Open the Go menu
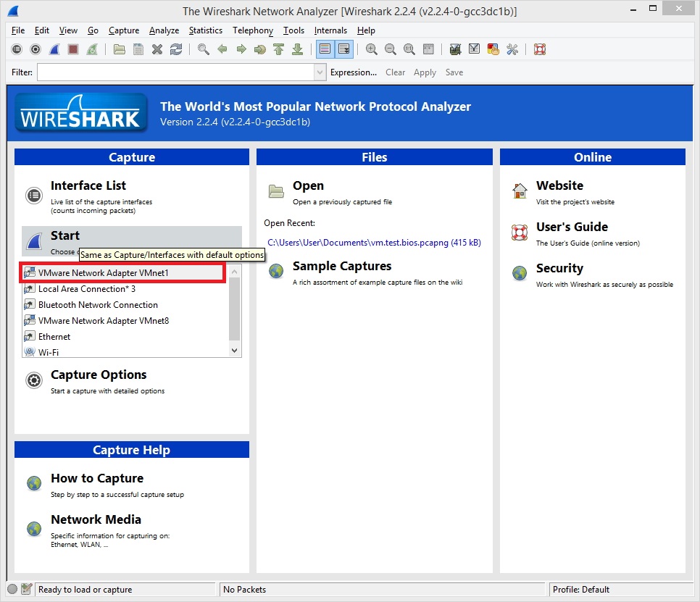The height and width of the screenshot is (602, 700). pos(93,30)
